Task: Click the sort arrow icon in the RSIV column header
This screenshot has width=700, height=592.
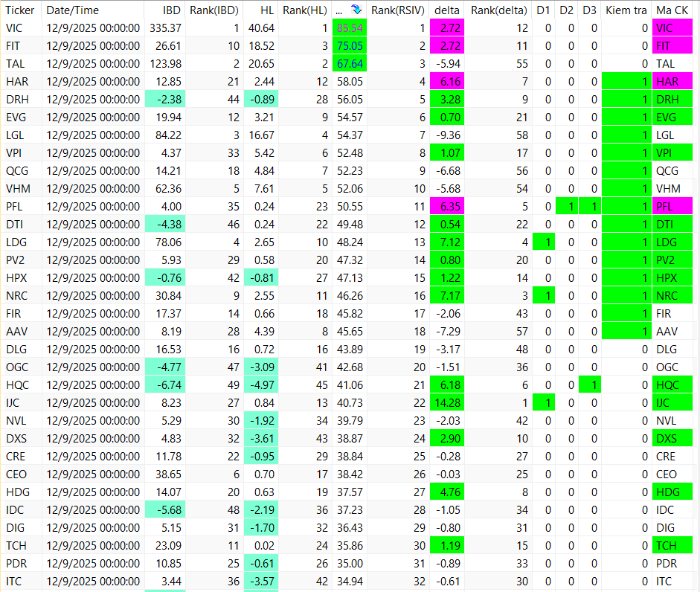Action: coord(356,10)
